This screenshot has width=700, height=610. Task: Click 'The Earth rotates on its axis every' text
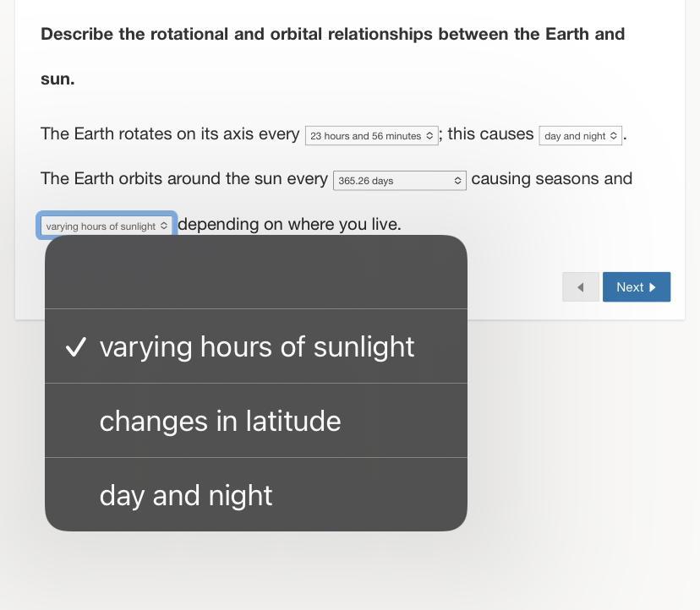tap(170, 133)
